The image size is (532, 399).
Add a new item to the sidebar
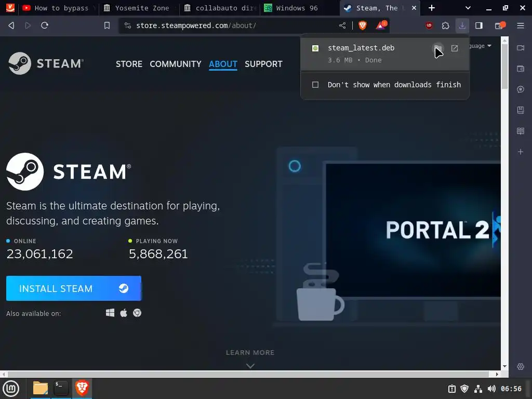[x=521, y=152]
